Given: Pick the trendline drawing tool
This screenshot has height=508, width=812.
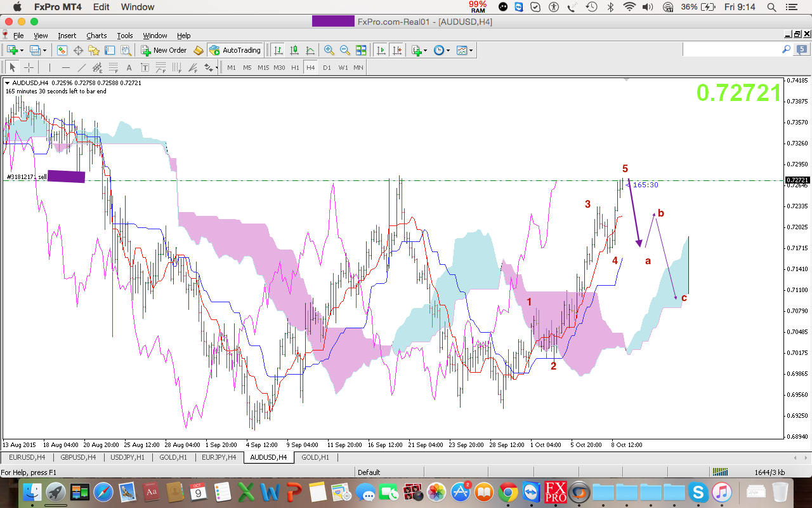Looking at the screenshot, I should [81, 67].
